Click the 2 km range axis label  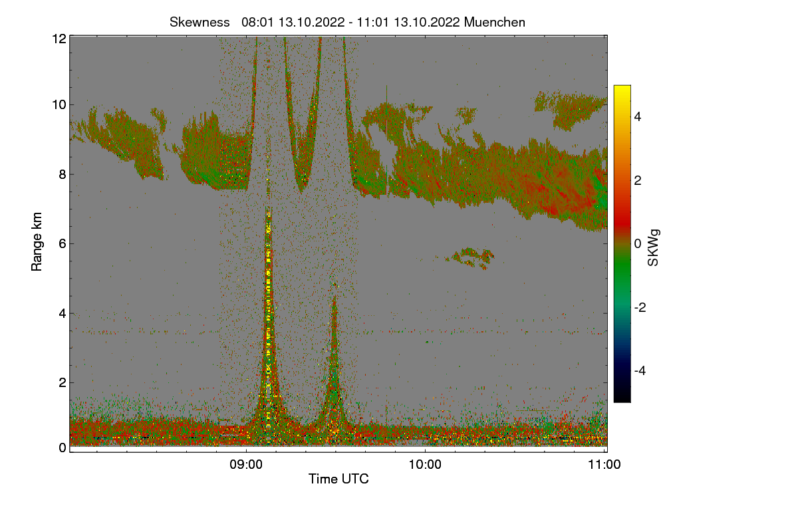click(x=62, y=382)
